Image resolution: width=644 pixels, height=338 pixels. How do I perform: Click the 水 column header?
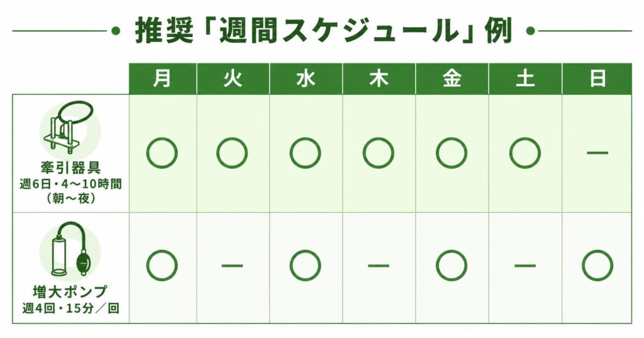306,79
